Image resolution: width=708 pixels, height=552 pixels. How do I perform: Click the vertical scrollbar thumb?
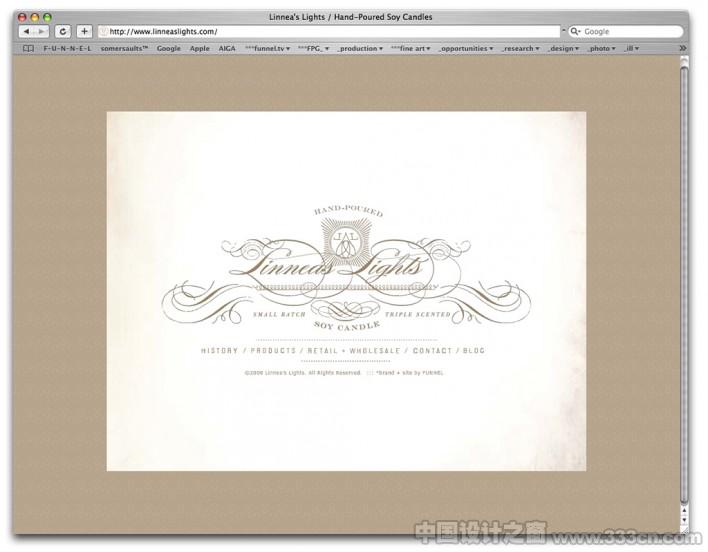click(685, 284)
